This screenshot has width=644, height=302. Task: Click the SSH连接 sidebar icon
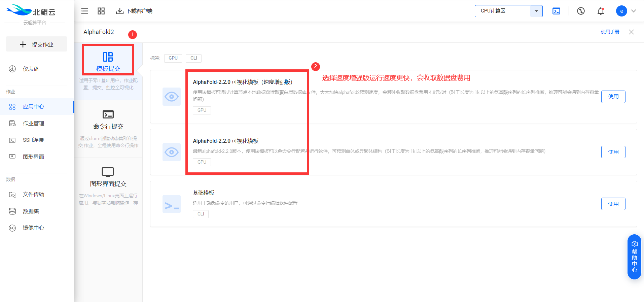[x=12, y=140]
